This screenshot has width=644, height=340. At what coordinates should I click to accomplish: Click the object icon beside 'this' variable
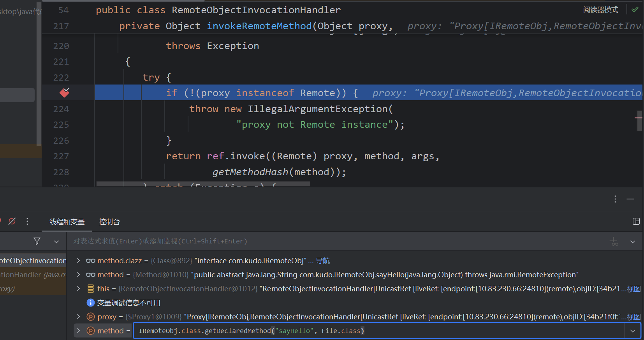pyautogui.click(x=91, y=289)
